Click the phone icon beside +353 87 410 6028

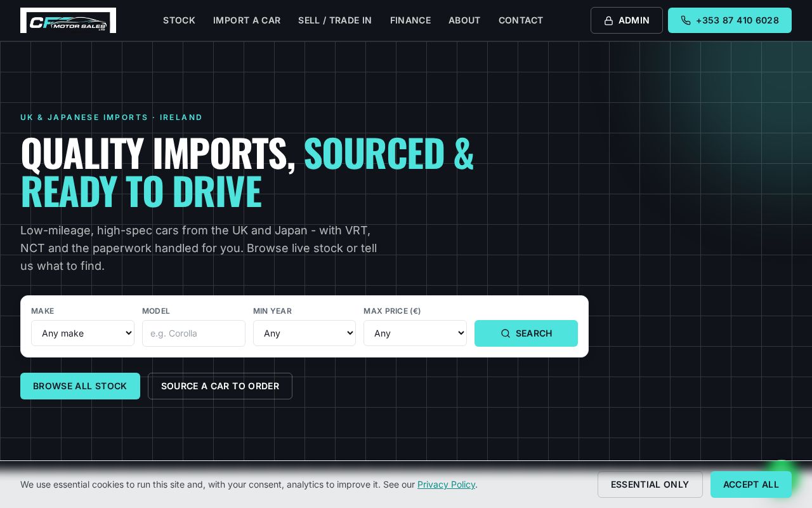tap(686, 21)
